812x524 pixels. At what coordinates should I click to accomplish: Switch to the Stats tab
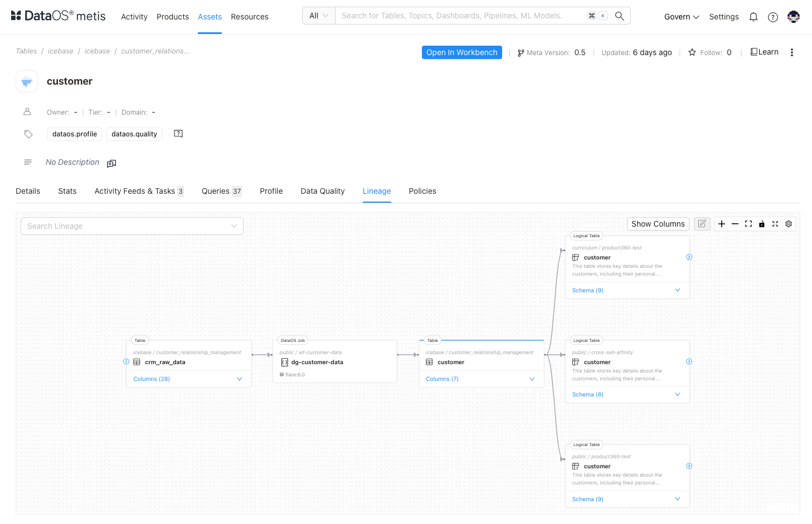67,191
